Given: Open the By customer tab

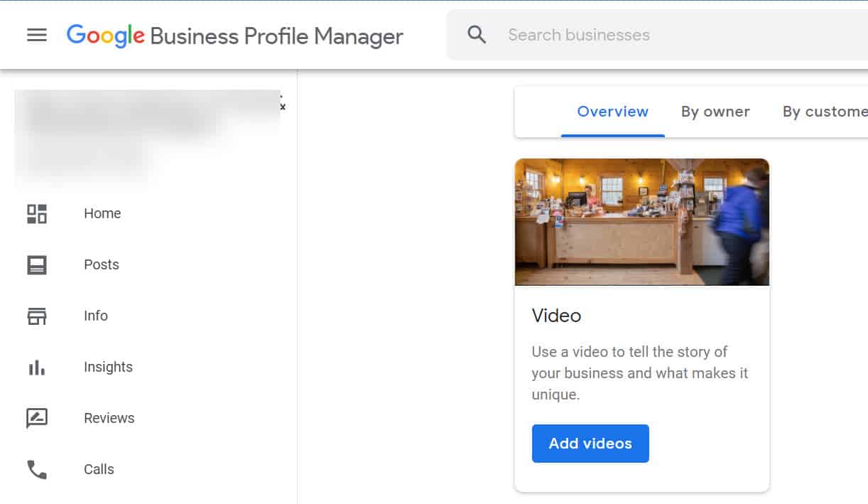Looking at the screenshot, I should click(x=824, y=112).
